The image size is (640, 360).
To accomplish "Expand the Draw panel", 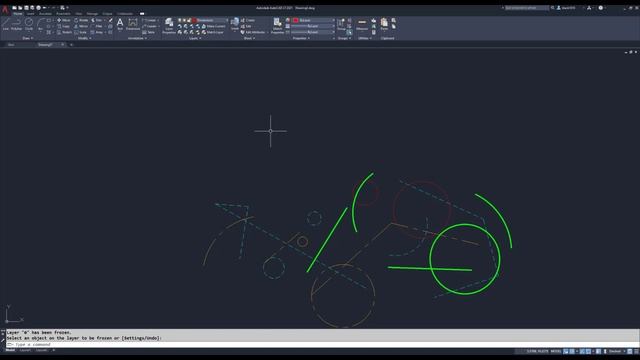I will [28, 38].
